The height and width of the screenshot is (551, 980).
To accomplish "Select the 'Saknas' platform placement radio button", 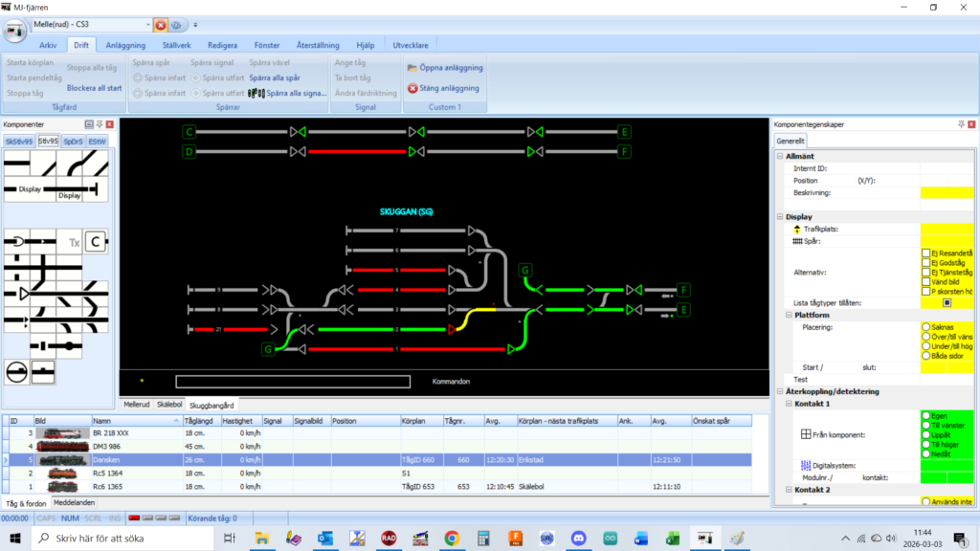I will coord(926,326).
